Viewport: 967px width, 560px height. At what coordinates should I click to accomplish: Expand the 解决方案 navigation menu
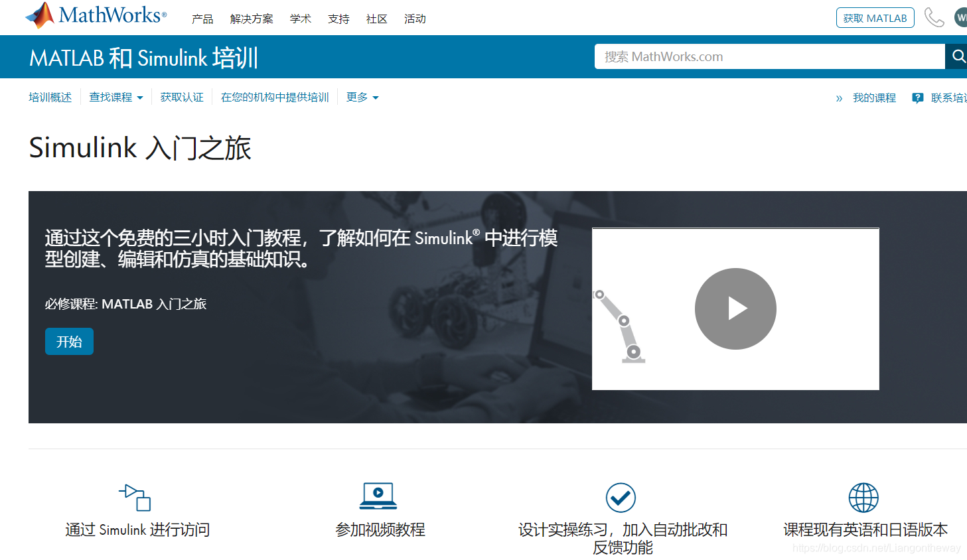[252, 19]
